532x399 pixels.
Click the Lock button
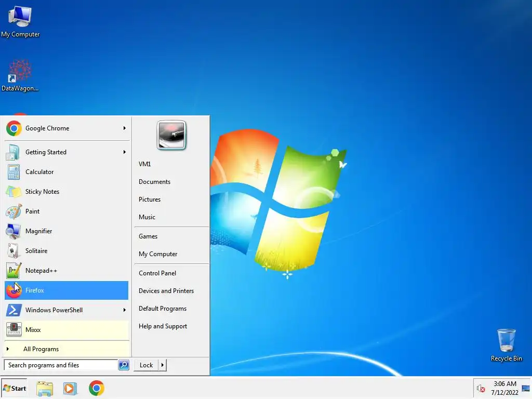click(x=146, y=365)
